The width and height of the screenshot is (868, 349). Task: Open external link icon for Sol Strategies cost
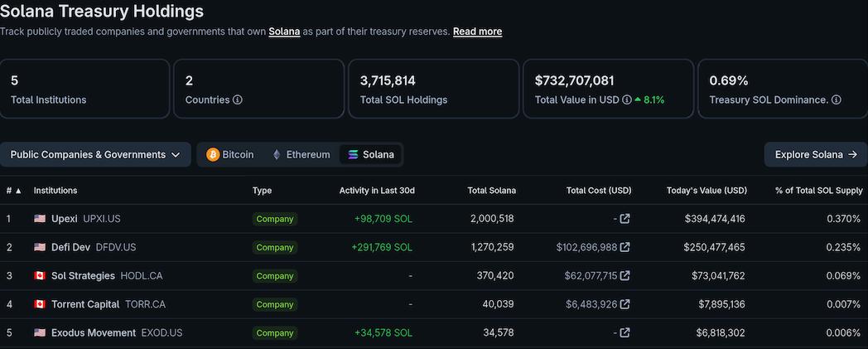(625, 276)
